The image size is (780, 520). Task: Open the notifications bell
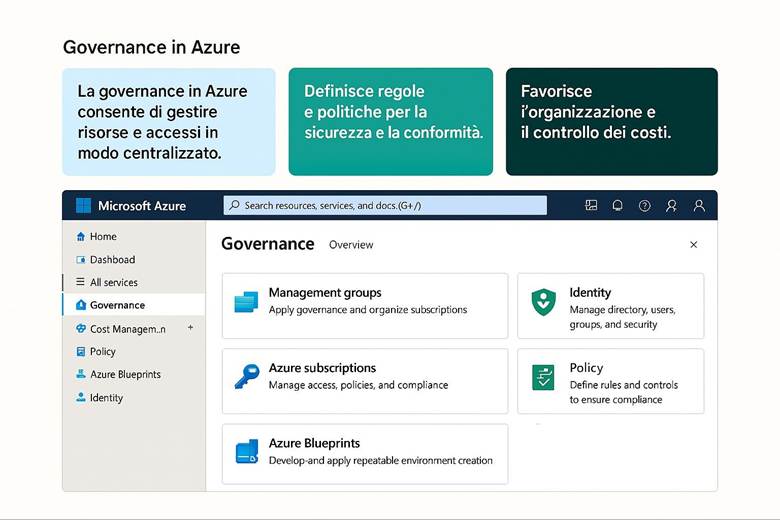pyautogui.click(x=618, y=205)
